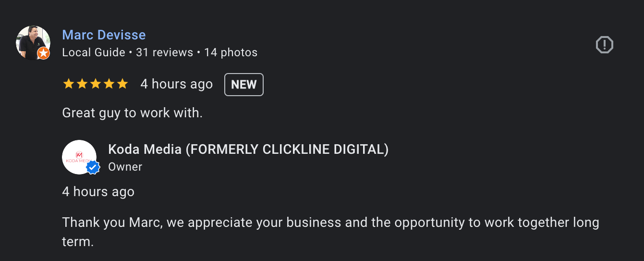Viewport: 644px width, 261px height.
Task: Click the 31 reviews count
Action: point(164,52)
